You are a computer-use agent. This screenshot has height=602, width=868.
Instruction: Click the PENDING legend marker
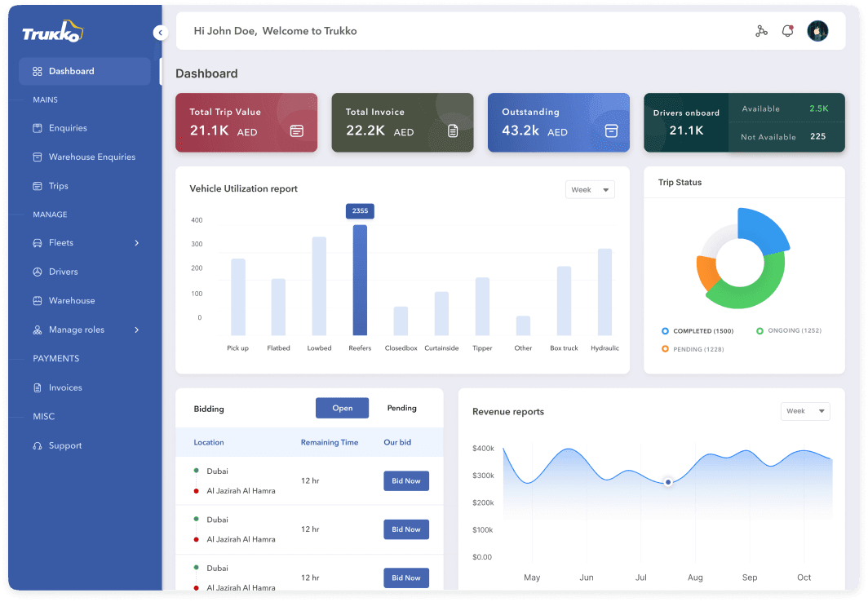[665, 349]
